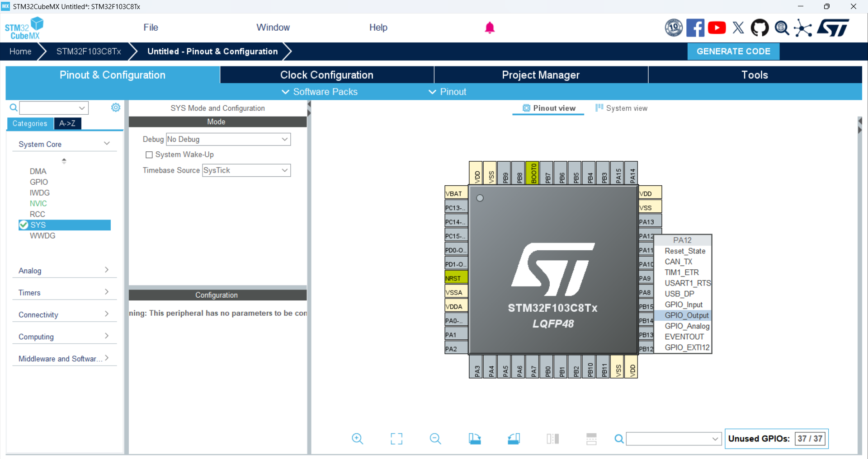
Task: Select DMA in System Core list
Action: [x=38, y=171]
